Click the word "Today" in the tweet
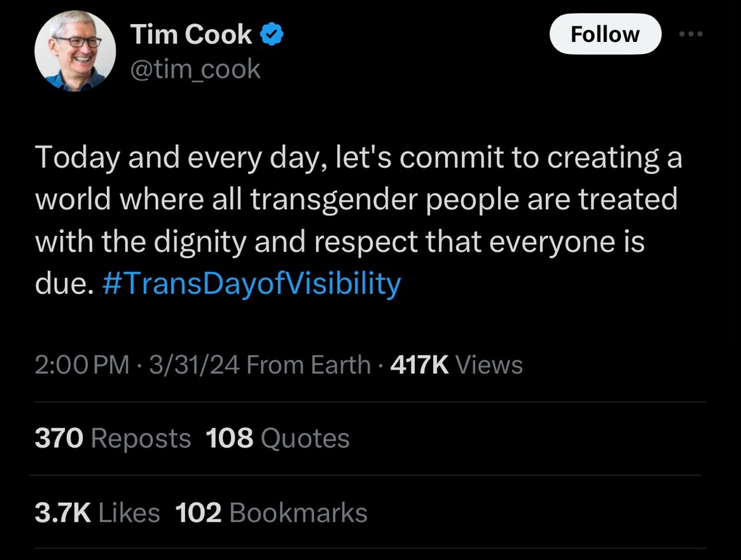The height and width of the screenshot is (560, 741). 77,158
